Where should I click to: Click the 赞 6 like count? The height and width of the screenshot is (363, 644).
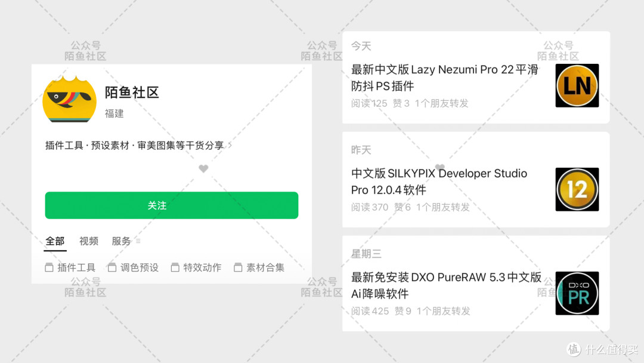point(402,207)
